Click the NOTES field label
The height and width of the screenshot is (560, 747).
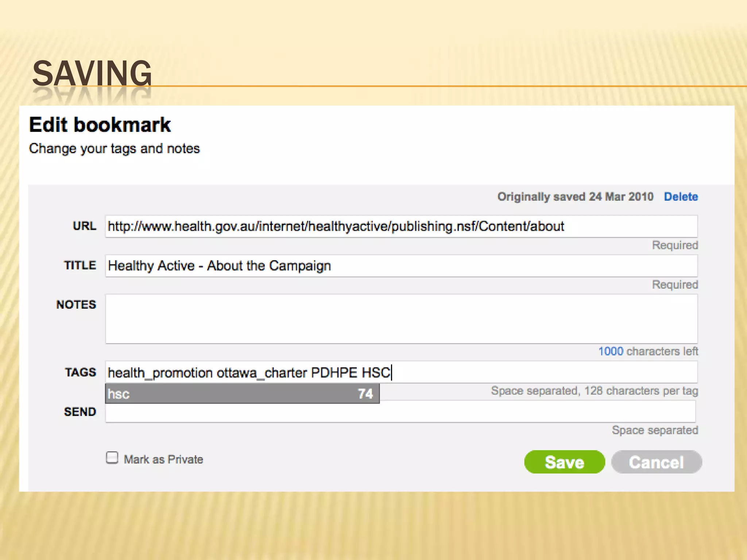point(76,304)
